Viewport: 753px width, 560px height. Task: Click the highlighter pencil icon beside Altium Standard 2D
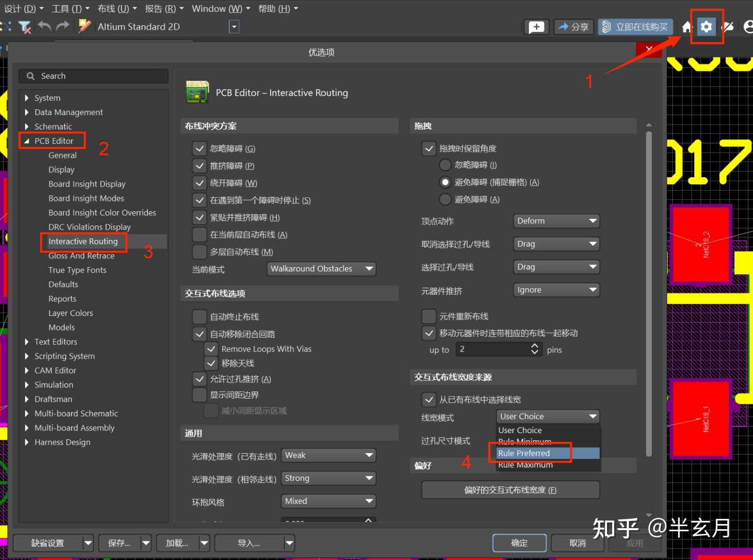(84, 26)
